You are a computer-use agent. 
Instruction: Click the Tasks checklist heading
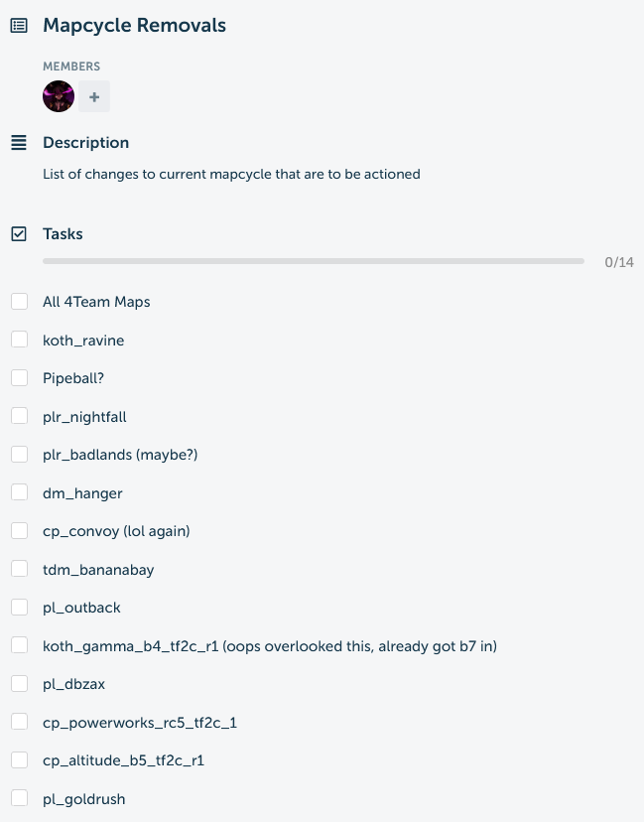click(63, 234)
